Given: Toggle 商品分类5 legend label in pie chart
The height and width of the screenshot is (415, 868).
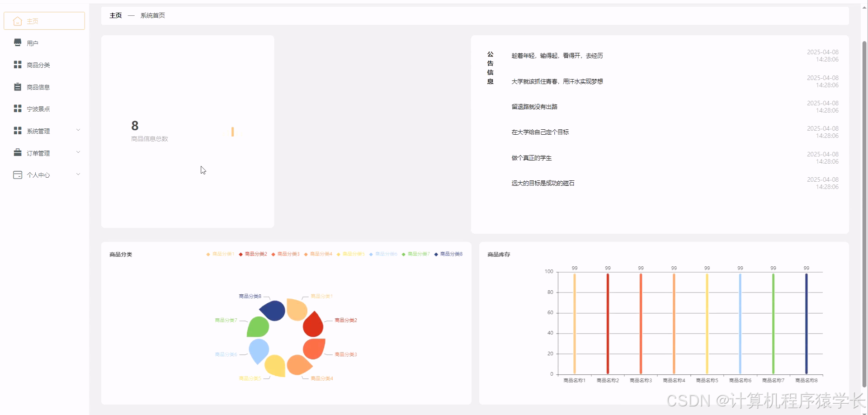Looking at the screenshot, I should coord(354,254).
